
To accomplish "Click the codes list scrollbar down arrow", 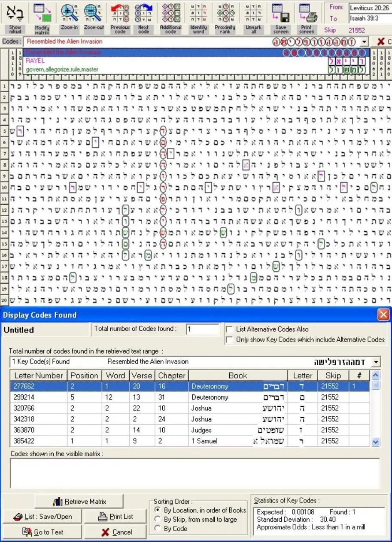I will pos(375,442).
